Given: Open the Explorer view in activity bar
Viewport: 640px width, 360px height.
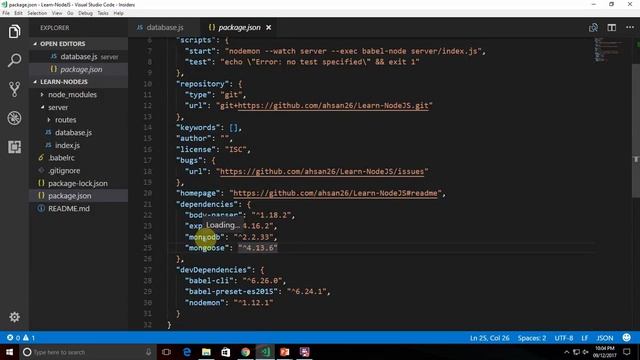Looking at the screenshot, I should [x=14, y=31].
